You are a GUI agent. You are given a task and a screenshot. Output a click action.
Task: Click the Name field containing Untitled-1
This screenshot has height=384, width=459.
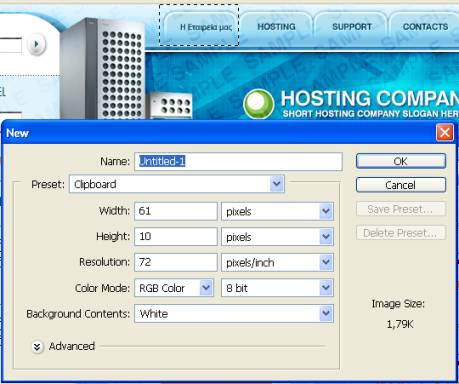[x=238, y=162]
